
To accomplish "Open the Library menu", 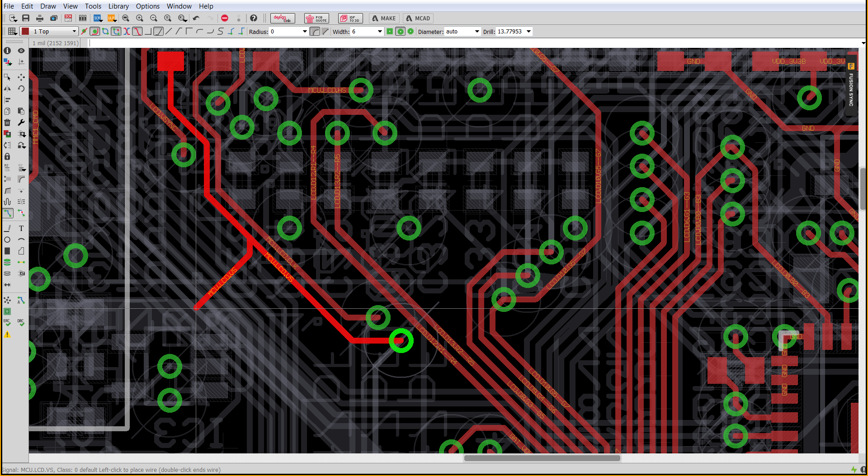I will (x=118, y=6).
